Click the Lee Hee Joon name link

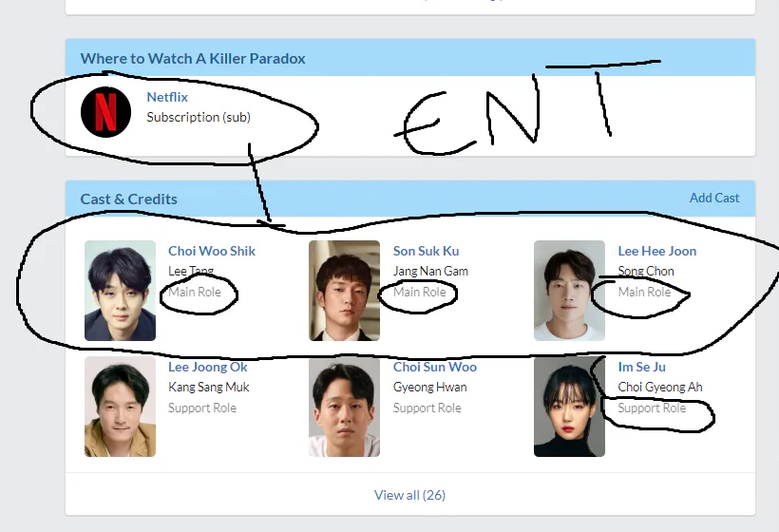(657, 251)
